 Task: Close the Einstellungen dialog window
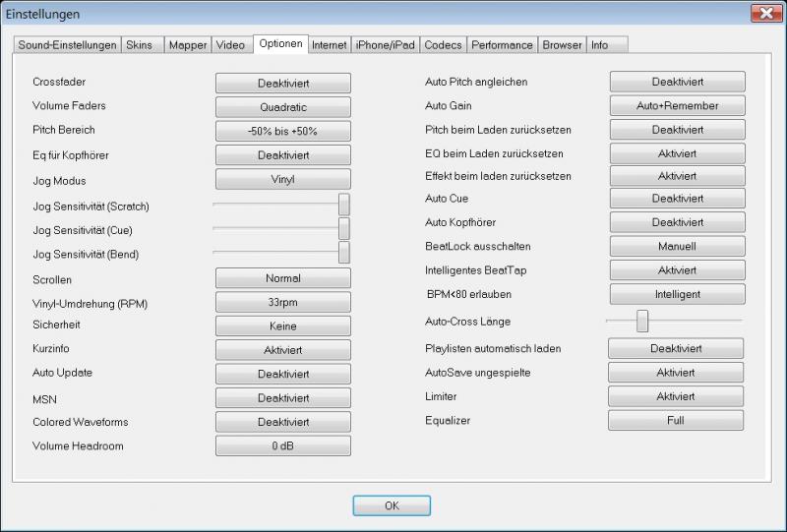[x=764, y=14]
